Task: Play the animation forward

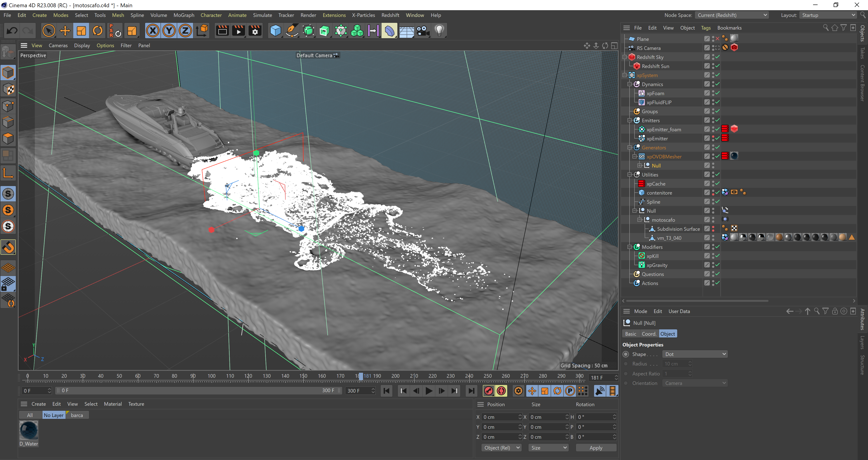Action: click(429, 391)
